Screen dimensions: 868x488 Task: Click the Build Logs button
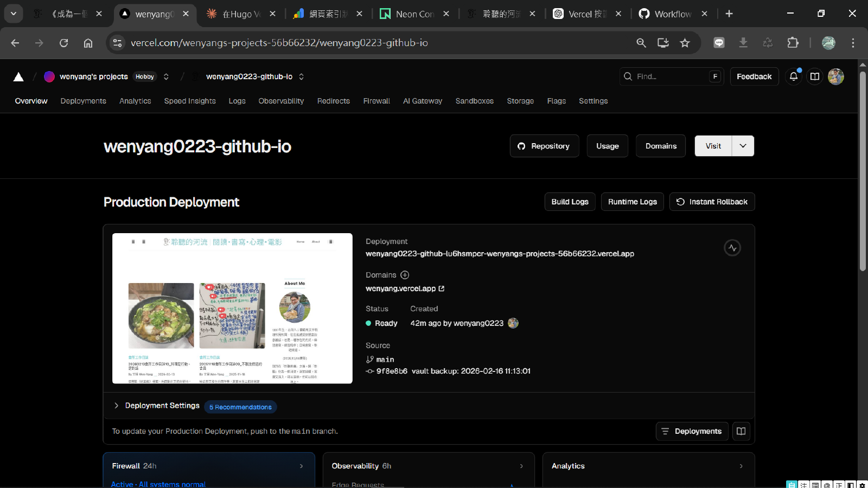(x=570, y=202)
